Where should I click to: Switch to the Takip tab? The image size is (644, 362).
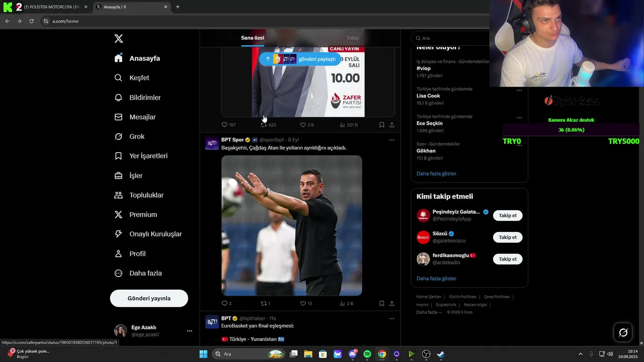pos(353,38)
